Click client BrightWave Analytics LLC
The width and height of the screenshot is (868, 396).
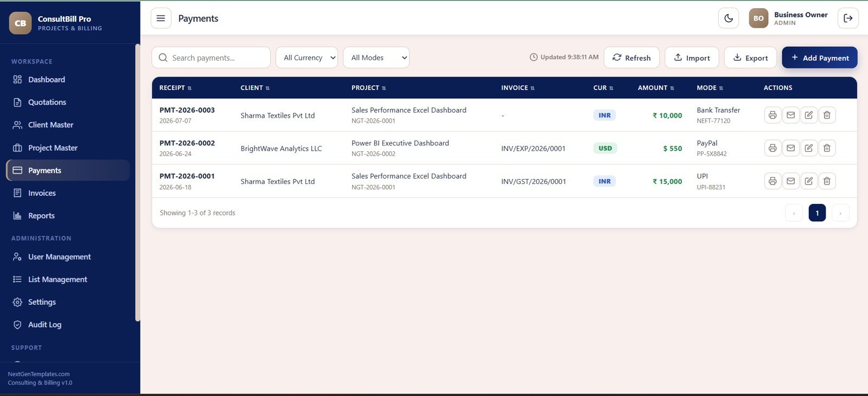click(x=281, y=149)
